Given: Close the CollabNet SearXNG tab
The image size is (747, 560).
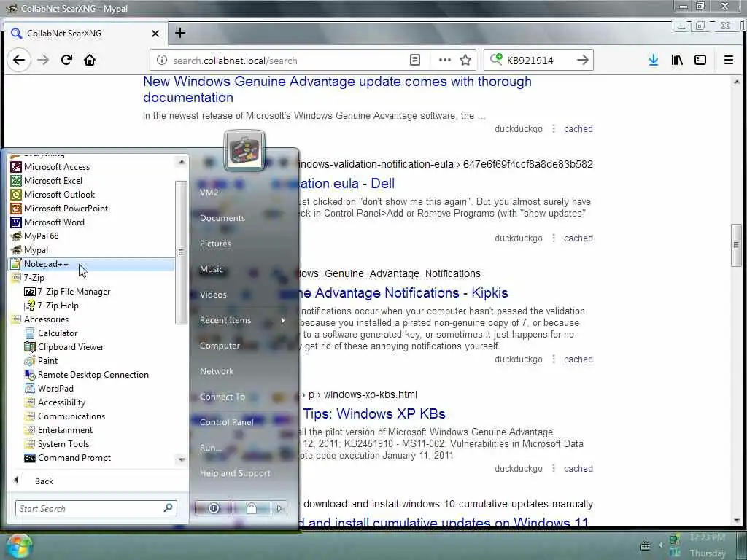Looking at the screenshot, I should pyautogui.click(x=155, y=34).
